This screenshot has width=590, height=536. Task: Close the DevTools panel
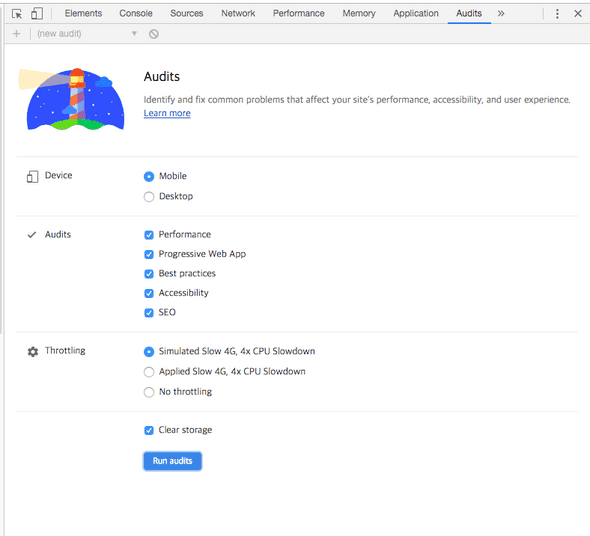(x=578, y=14)
